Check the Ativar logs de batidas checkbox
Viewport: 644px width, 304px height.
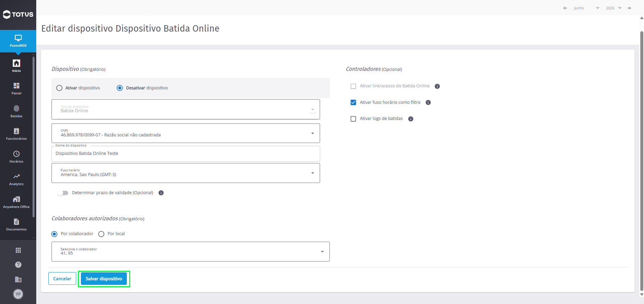tap(353, 119)
